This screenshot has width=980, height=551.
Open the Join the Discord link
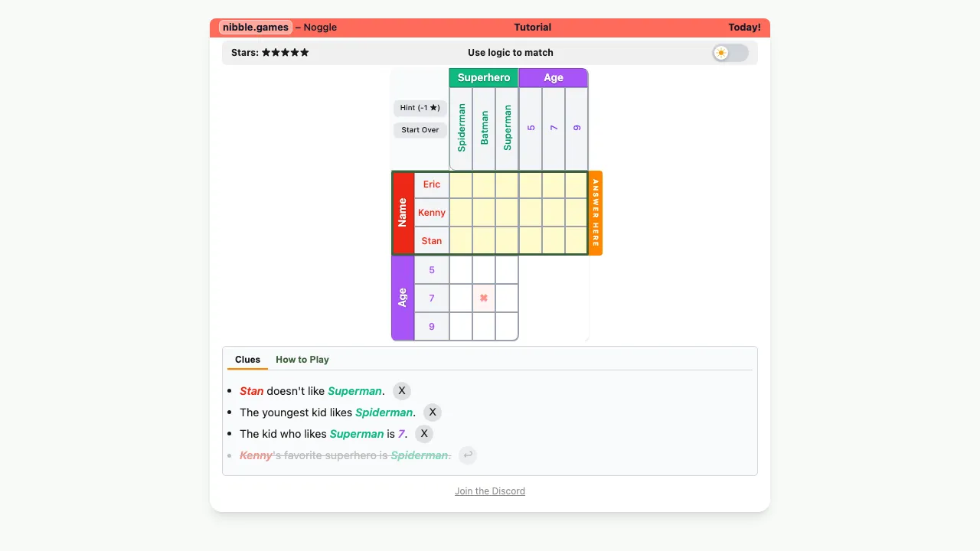[x=490, y=491]
